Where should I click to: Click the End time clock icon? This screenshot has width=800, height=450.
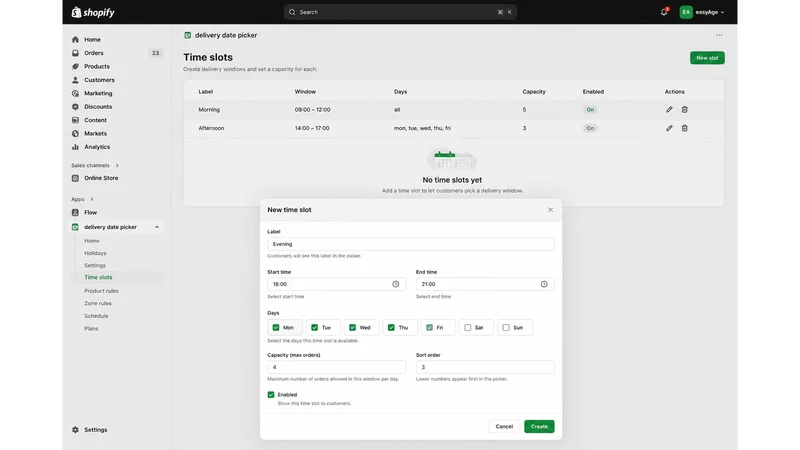point(544,284)
